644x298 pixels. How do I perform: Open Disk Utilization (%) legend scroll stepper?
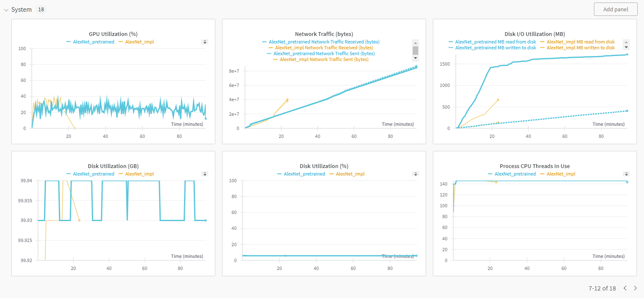[415, 174]
